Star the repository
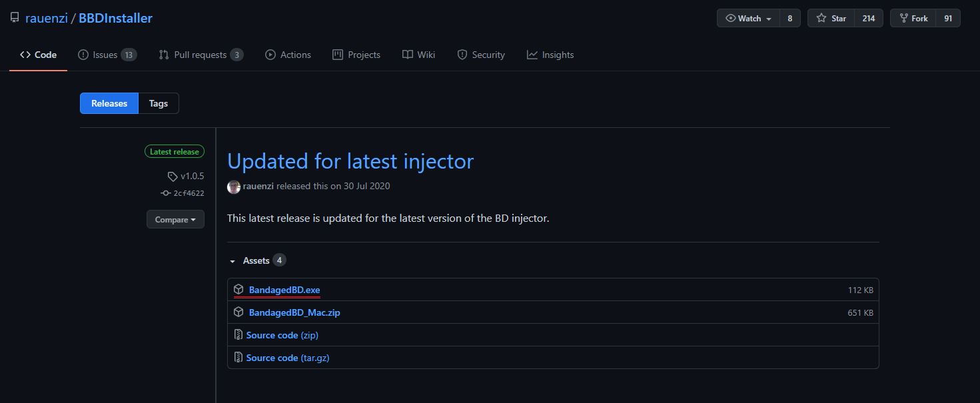The width and height of the screenshot is (980, 403). tap(831, 19)
